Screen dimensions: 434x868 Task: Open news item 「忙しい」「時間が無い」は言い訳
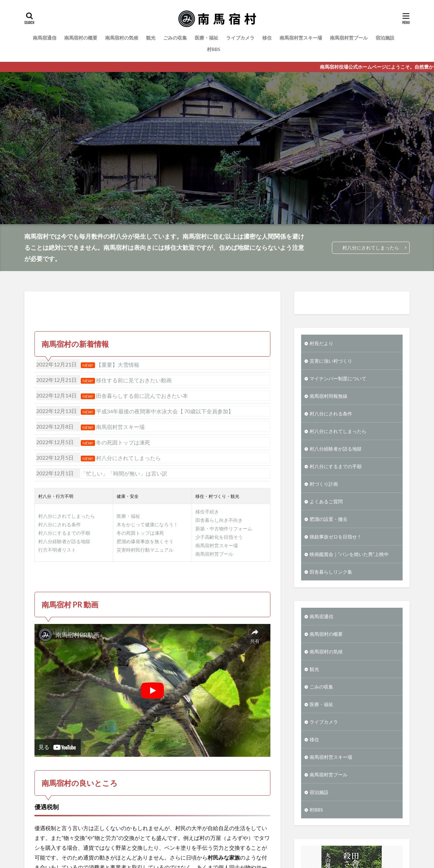point(124,474)
